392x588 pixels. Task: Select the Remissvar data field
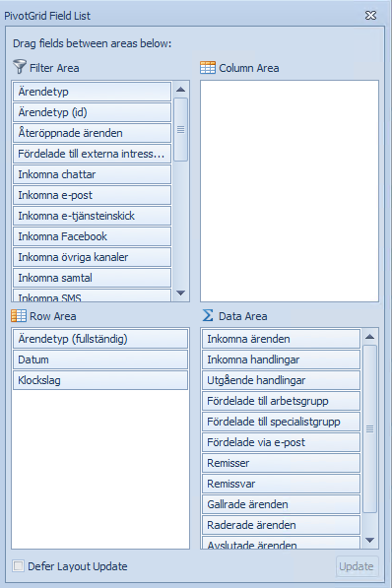[281, 484]
